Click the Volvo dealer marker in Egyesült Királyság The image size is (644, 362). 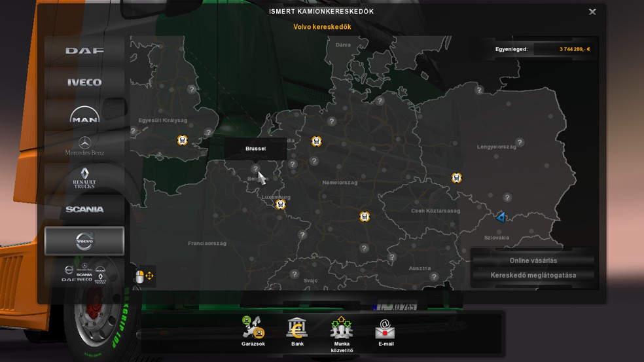pos(183,140)
